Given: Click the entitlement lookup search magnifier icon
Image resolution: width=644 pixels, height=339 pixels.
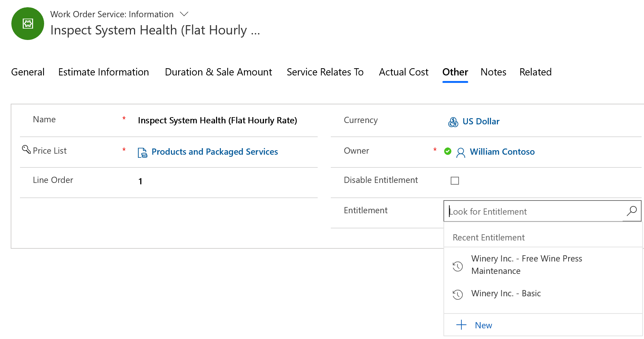Looking at the screenshot, I should tap(632, 211).
